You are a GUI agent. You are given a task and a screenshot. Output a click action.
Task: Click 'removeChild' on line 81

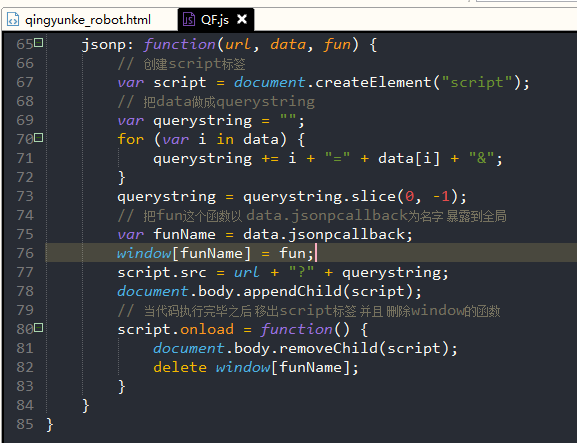point(328,348)
